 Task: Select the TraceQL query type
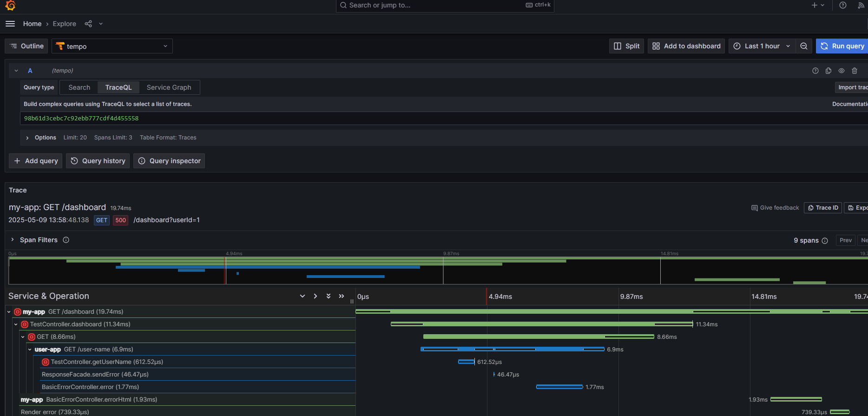118,87
